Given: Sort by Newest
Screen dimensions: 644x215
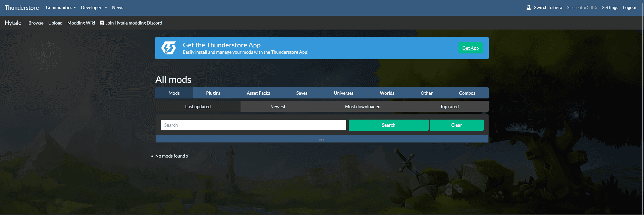Looking at the screenshot, I should 278,106.
